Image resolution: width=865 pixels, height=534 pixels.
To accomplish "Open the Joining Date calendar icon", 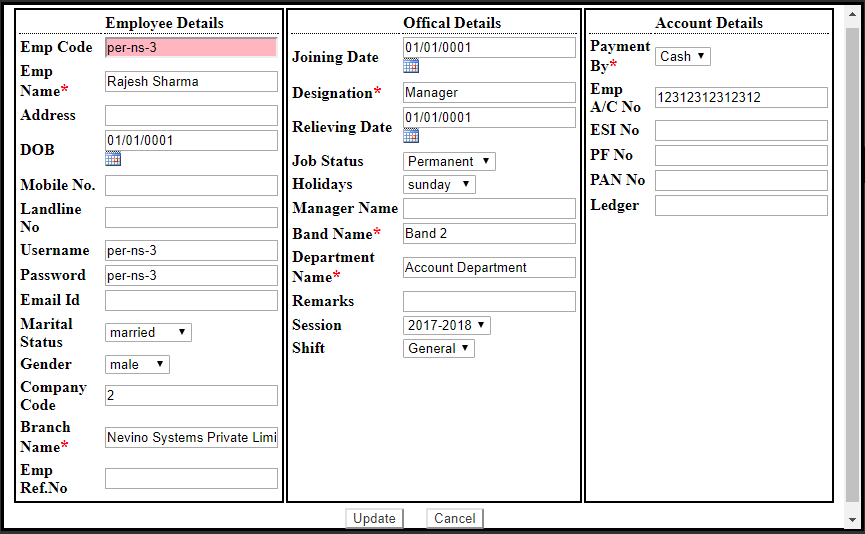I will pos(411,65).
